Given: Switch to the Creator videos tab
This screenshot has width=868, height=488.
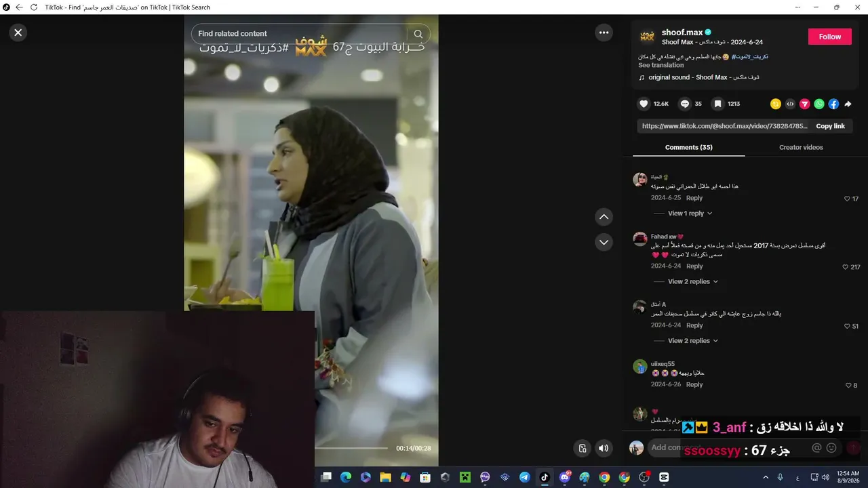Looking at the screenshot, I should tap(801, 147).
